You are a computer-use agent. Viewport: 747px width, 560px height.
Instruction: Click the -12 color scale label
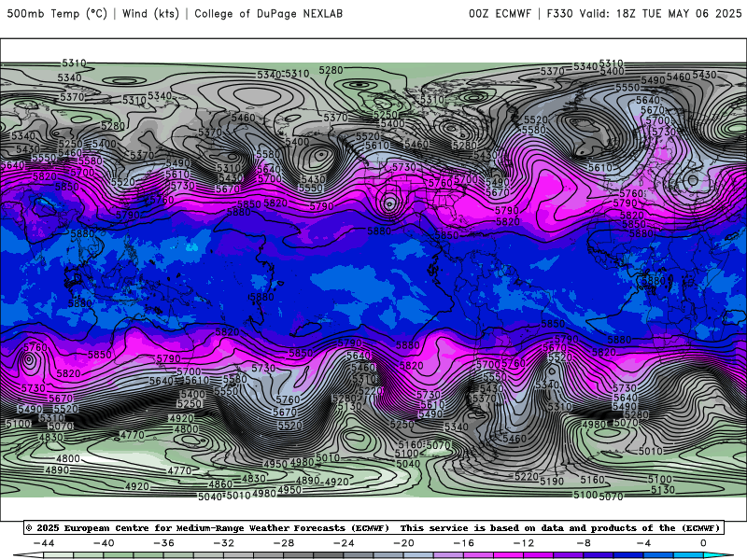(x=524, y=543)
